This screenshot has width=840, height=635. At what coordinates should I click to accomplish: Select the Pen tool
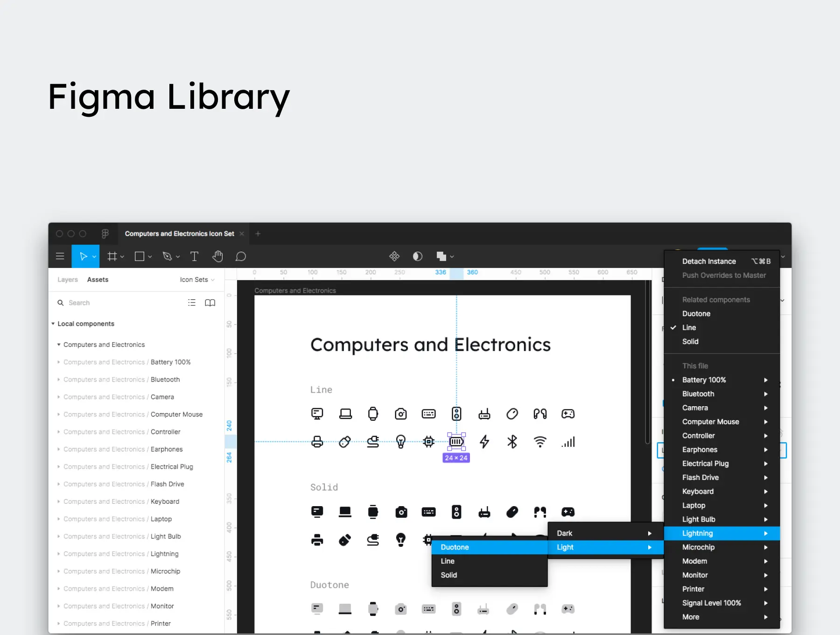tap(167, 256)
